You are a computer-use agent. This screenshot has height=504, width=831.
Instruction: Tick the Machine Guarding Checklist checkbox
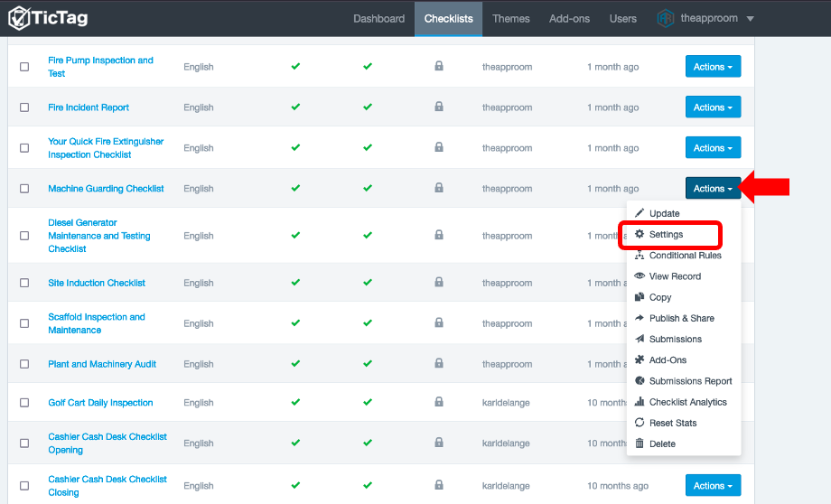point(24,189)
